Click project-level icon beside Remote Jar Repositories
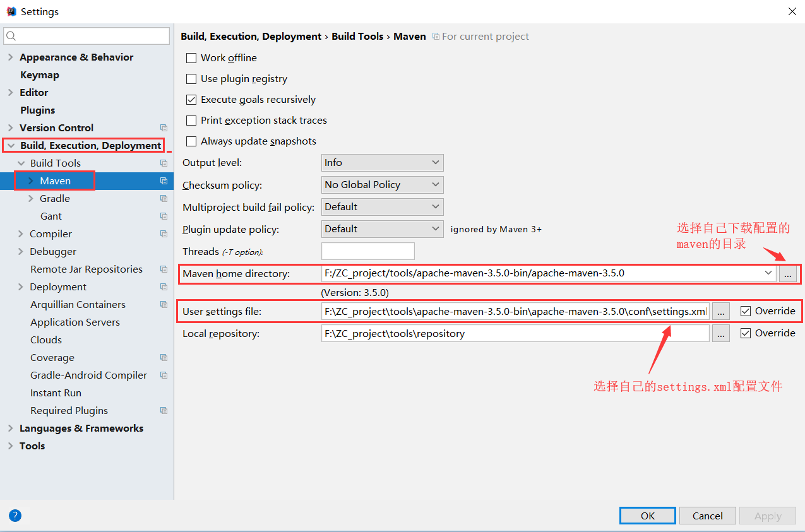Image resolution: width=805 pixels, height=532 pixels. click(164, 269)
